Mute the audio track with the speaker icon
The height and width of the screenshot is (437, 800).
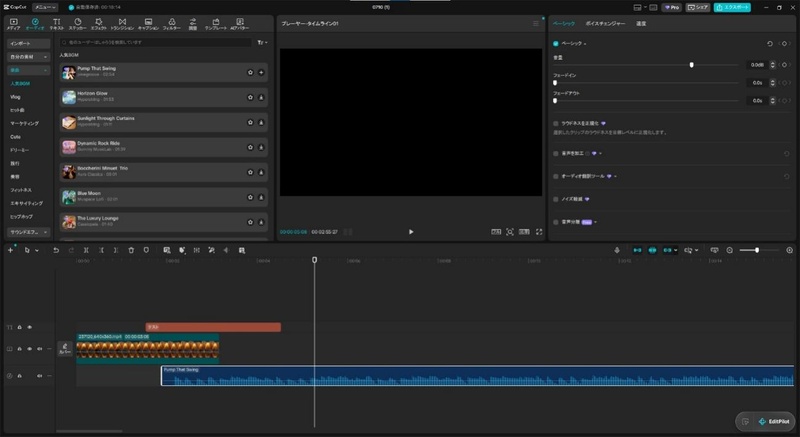click(39, 376)
